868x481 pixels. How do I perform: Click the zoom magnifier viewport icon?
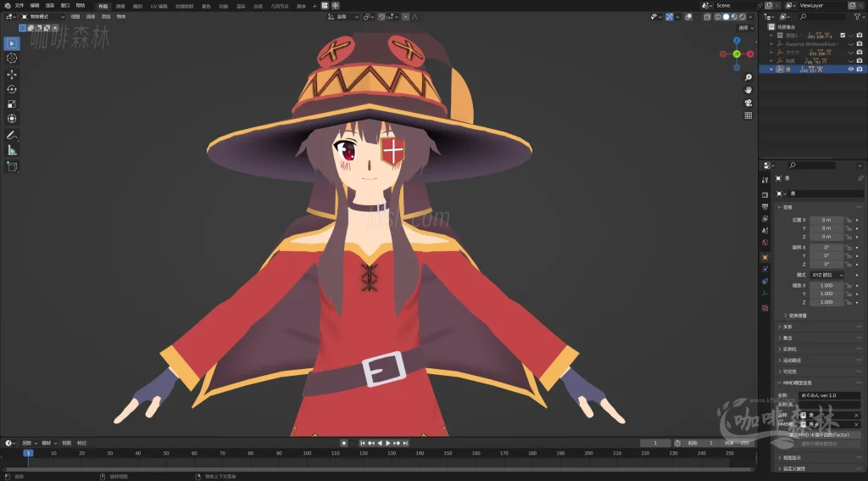pyautogui.click(x=748, y=77)
